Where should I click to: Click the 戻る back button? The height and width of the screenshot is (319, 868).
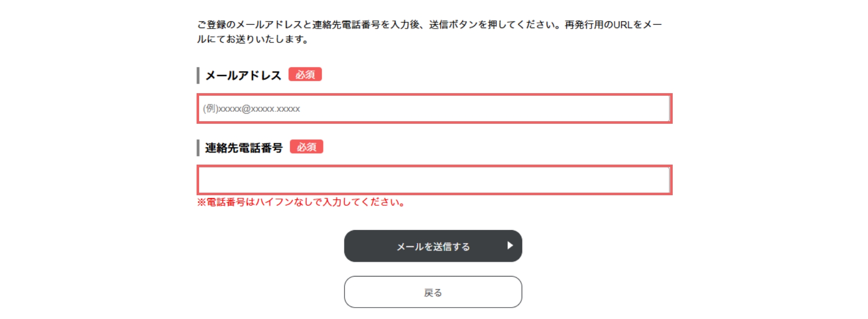pos(433,292)
